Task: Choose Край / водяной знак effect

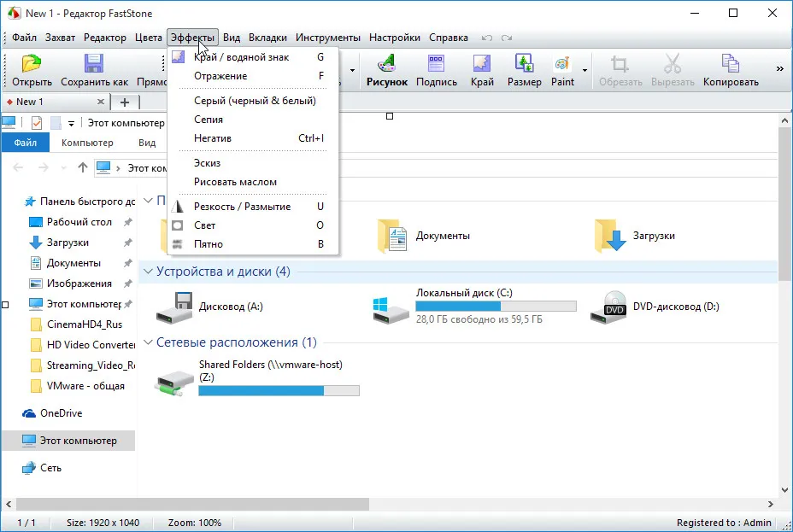Action: tap(253, 57)
